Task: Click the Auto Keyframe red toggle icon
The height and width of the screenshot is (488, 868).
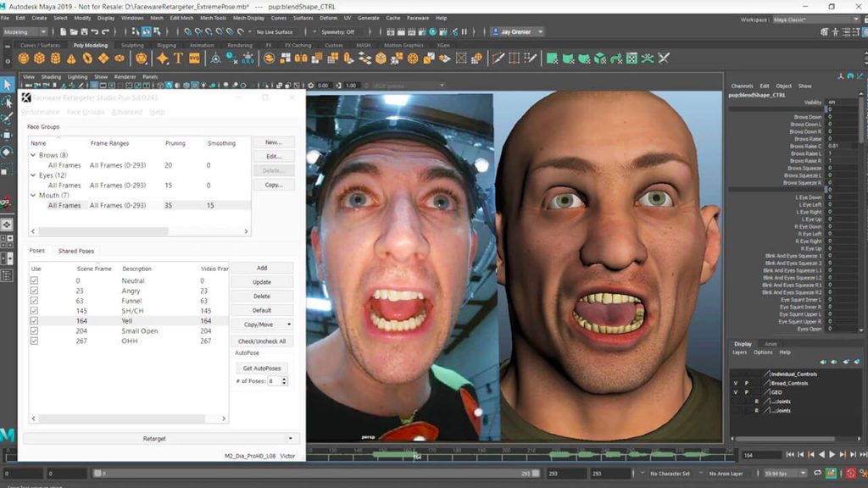Action: pos(851,473)
